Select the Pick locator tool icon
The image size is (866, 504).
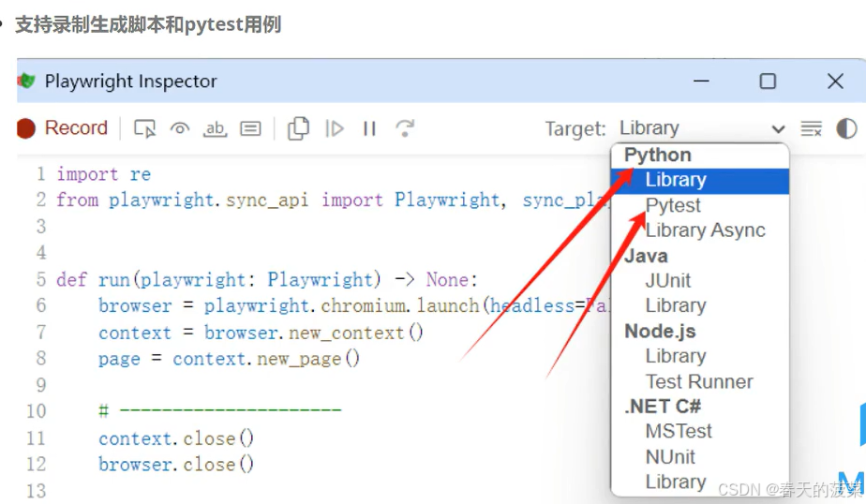(x=144, y=128)
